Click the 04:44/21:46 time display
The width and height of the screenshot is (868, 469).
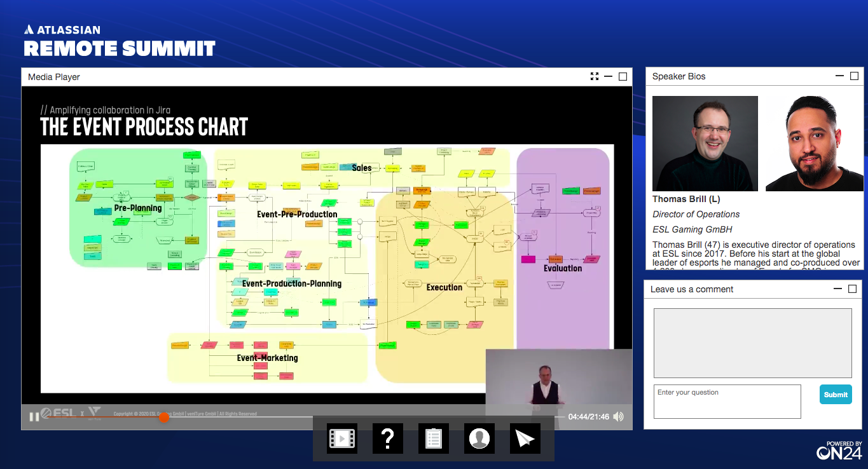[589, 417]
